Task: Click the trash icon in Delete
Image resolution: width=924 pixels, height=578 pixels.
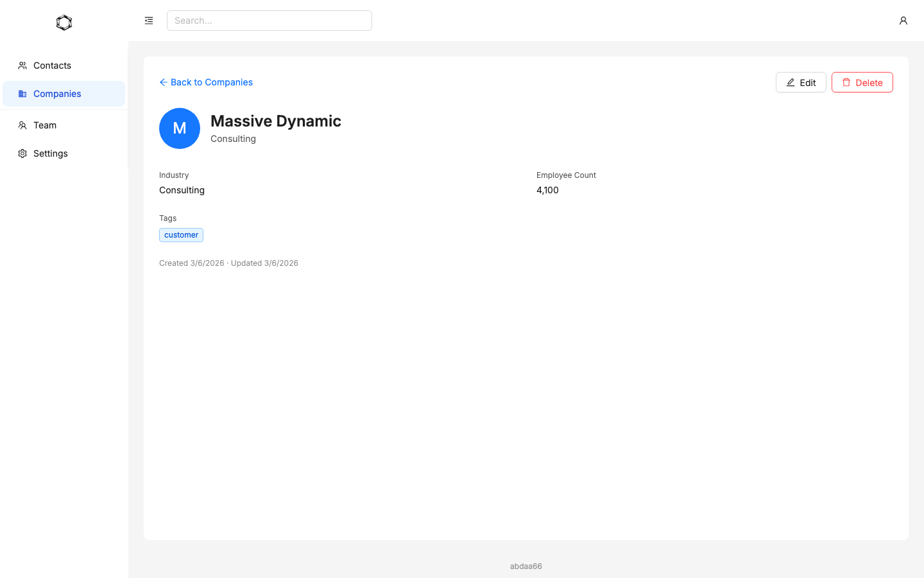Action: coord(846,82)
